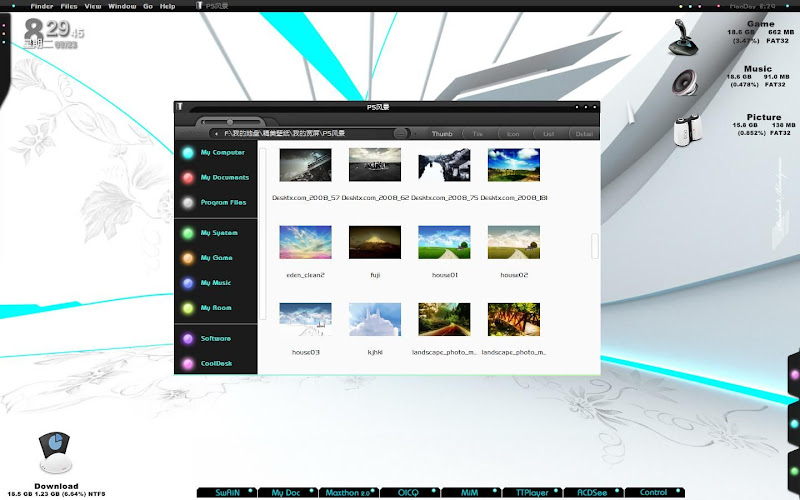The height and width of the screenshot is (500, 800).
Task: Switch to Tile view mode
Action: pos(478,134)
